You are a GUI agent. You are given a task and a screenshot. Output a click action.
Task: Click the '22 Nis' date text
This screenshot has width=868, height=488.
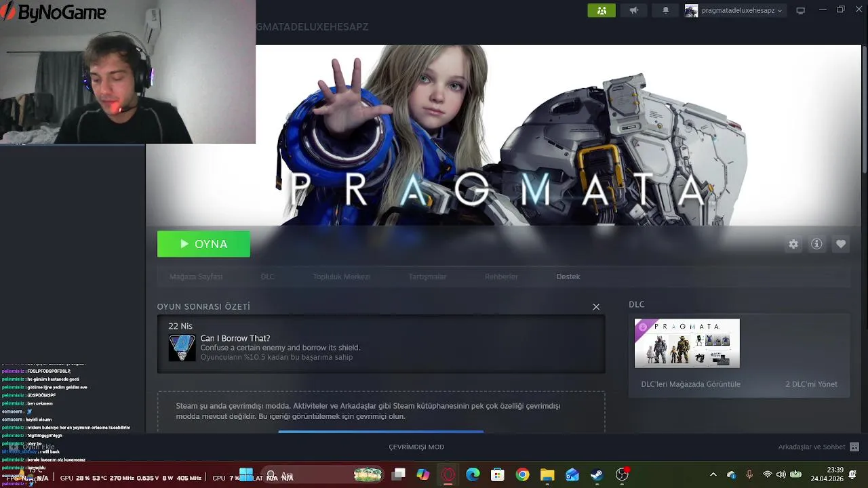click(180, 326)
